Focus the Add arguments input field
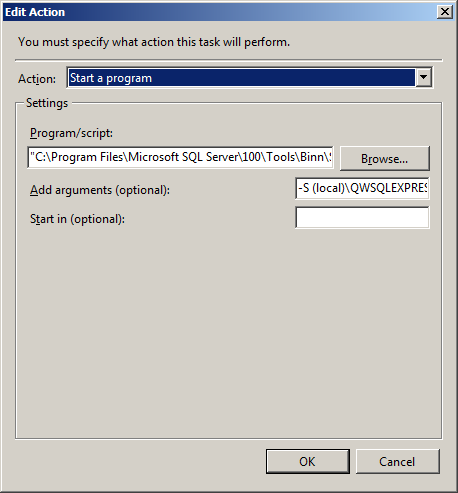This screenshot has height=493, width=458. click(x=362, y=188)
